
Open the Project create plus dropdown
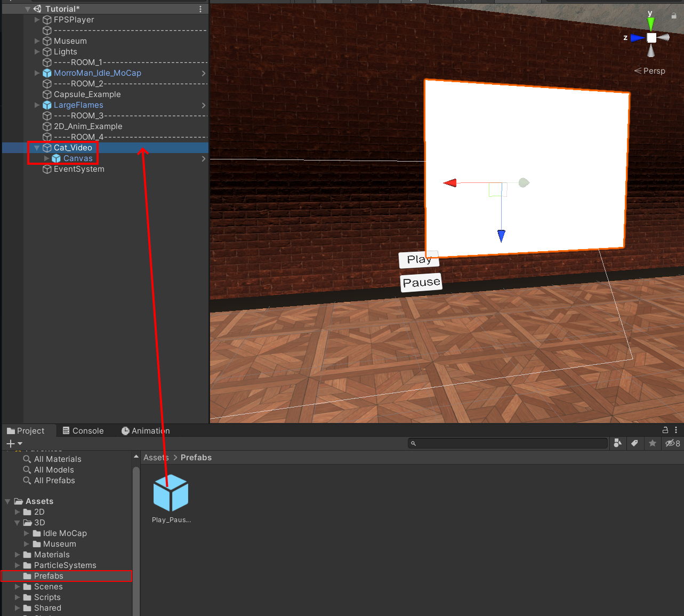pyautogui.click(x=14, y=444)
